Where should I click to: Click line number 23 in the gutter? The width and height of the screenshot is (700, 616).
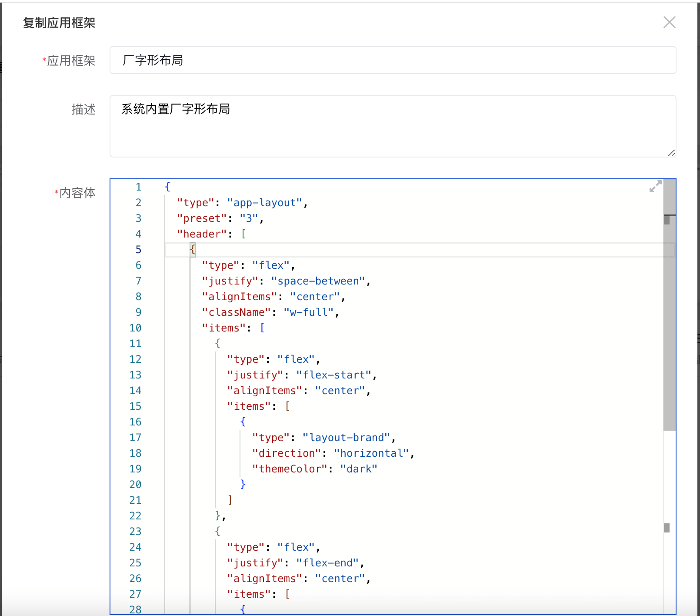(135, 532)
